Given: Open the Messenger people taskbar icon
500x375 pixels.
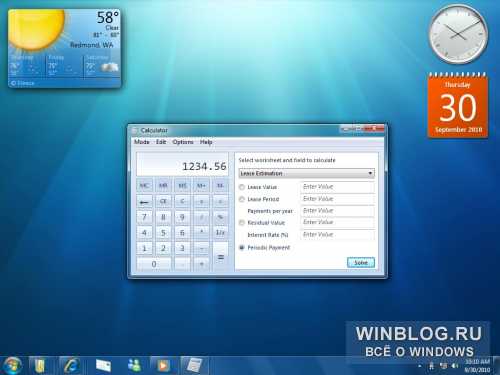Looking at the screenshot, I should tap(134, 366).
